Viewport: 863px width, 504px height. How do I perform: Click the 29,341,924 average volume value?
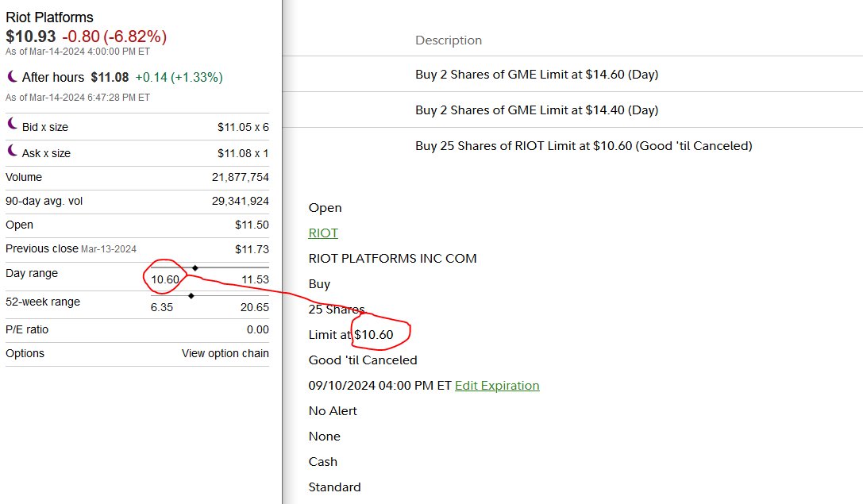pos(240,201)
